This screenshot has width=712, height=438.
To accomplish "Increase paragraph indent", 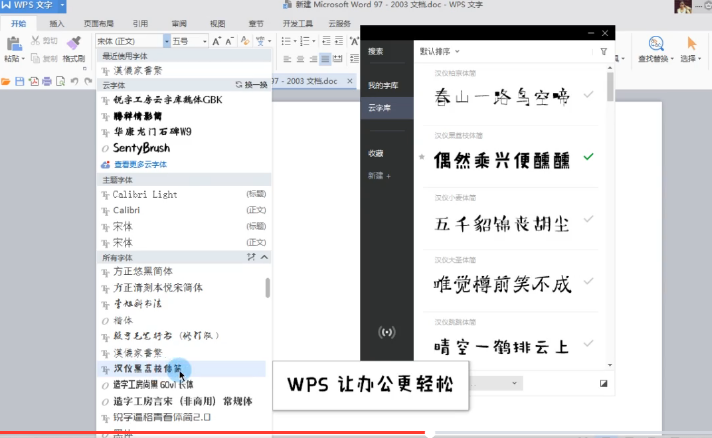I will (x=339, y=41).
